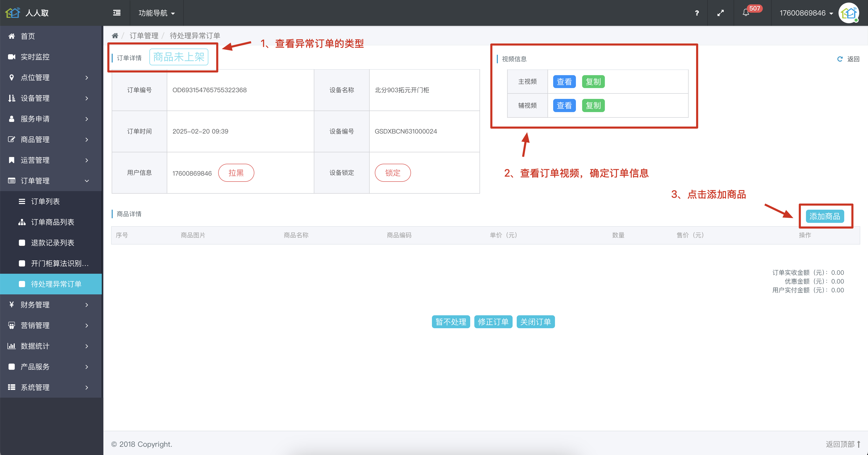
Task: Click the 订单管理 breadcrumb link
Action: [x=144, y=36]
